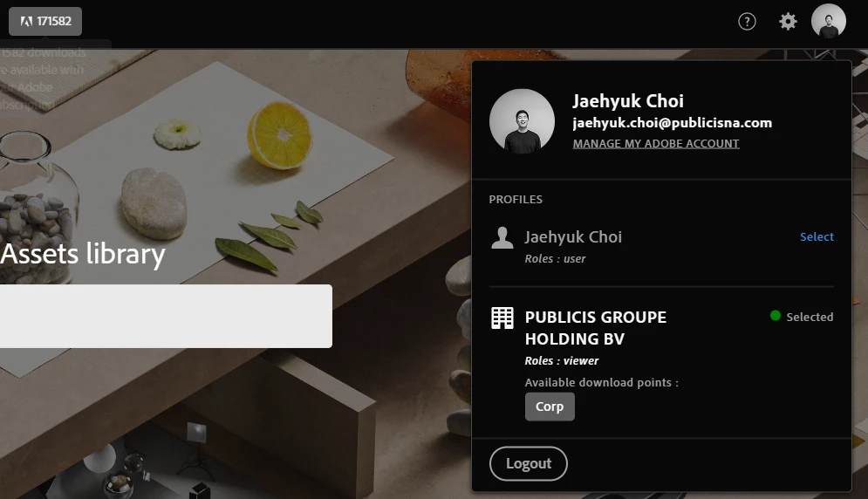Click the building icon for Publicis Groupe
The height and width of the screenshot is (499, 868).
(x=502, y=318)
